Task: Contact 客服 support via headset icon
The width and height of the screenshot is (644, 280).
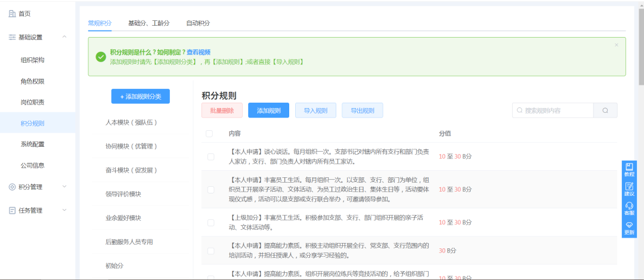Action: pyautogui.click(x=629, y=205)
